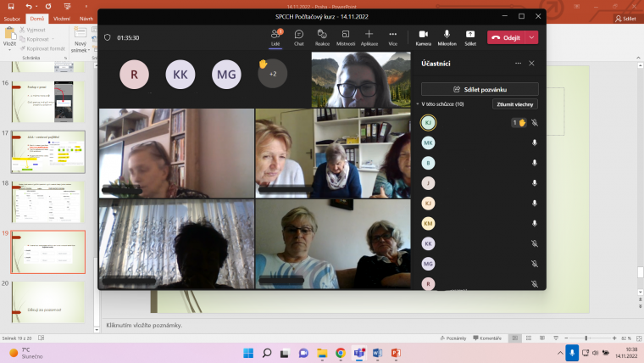Select slide 20 thumbnail
644x363 pixels.
(48, 302)
